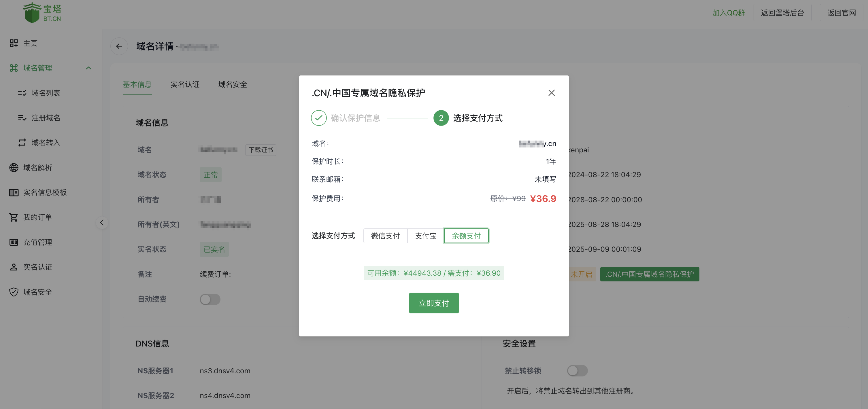Image resolution: width=868 pixels, height=409 pixels.
Task: Click the shopping cart My Orders icon
Action: [14, 217]
